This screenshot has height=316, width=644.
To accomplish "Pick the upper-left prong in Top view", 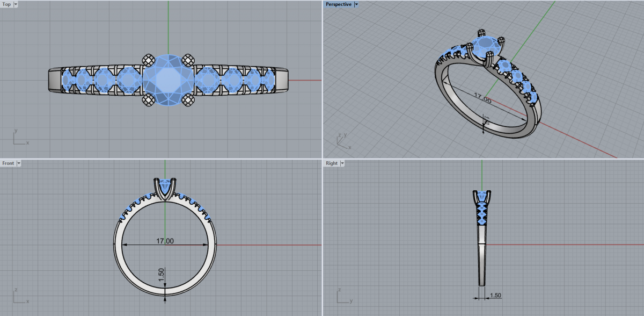I will point(148,59).
